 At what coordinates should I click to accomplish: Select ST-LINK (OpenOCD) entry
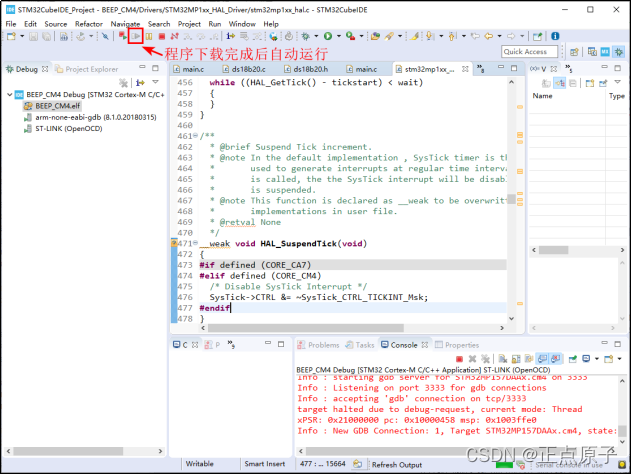[63, 129]
